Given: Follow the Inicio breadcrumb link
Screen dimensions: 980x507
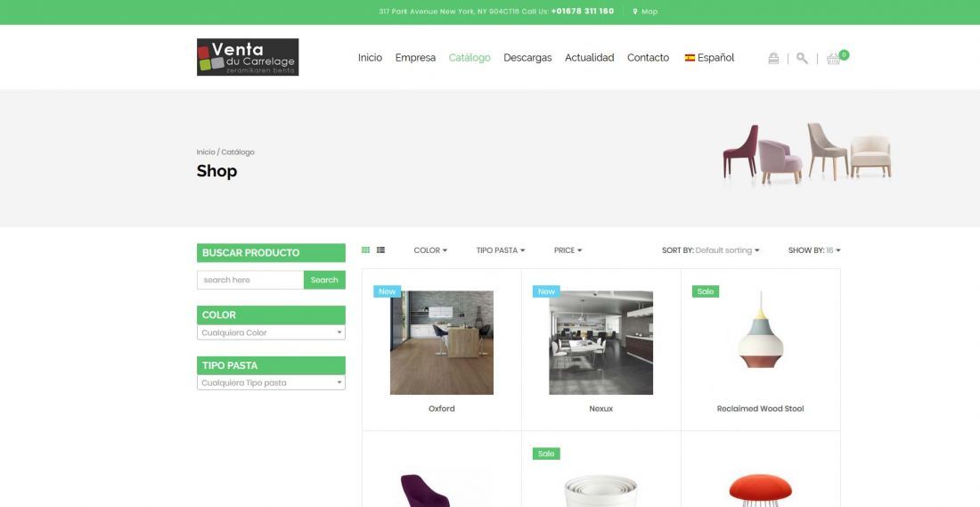Looking at the screenshot, I should tap(206, 151).
